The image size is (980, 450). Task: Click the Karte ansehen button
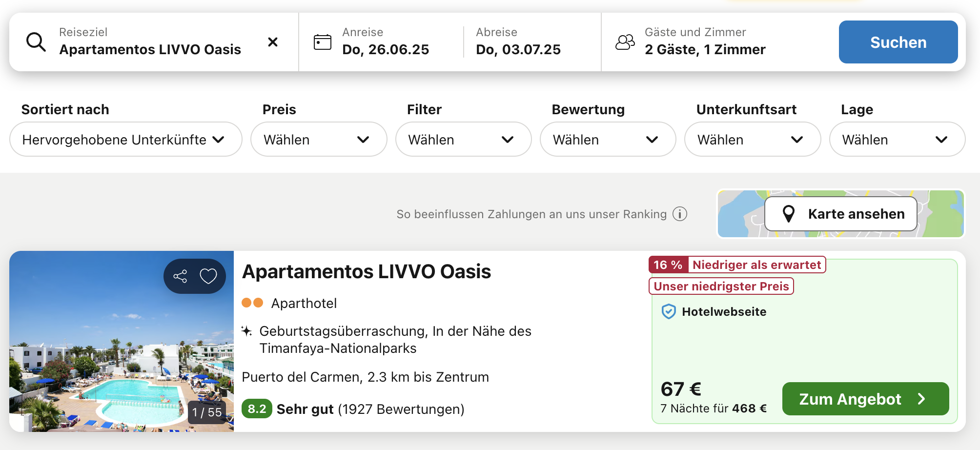[x=841, y=214]
